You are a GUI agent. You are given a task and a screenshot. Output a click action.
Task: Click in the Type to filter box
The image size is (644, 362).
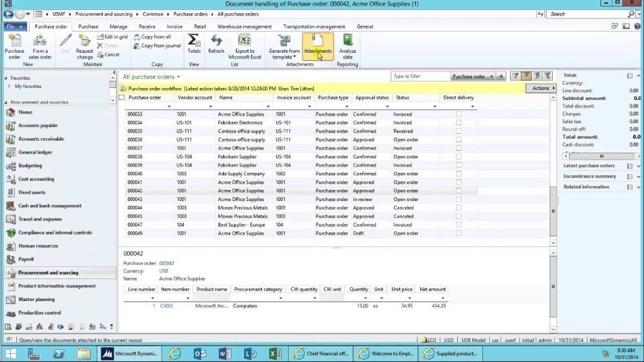point(420,76)
